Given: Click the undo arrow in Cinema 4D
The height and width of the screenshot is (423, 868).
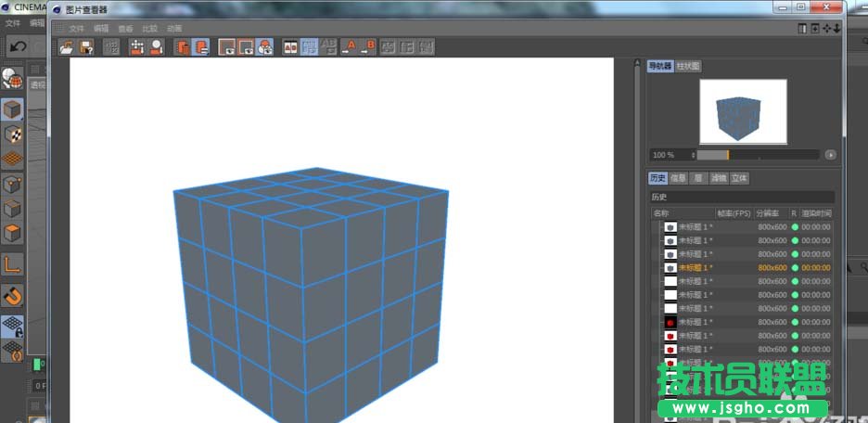Looking at the screenshot, I should coord(18,46).
